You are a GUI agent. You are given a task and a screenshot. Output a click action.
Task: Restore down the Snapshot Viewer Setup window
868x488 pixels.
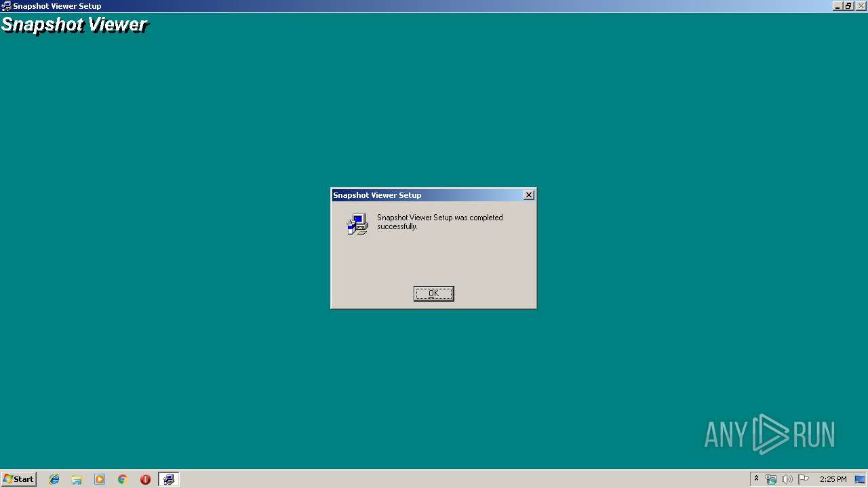click(848, 6)
